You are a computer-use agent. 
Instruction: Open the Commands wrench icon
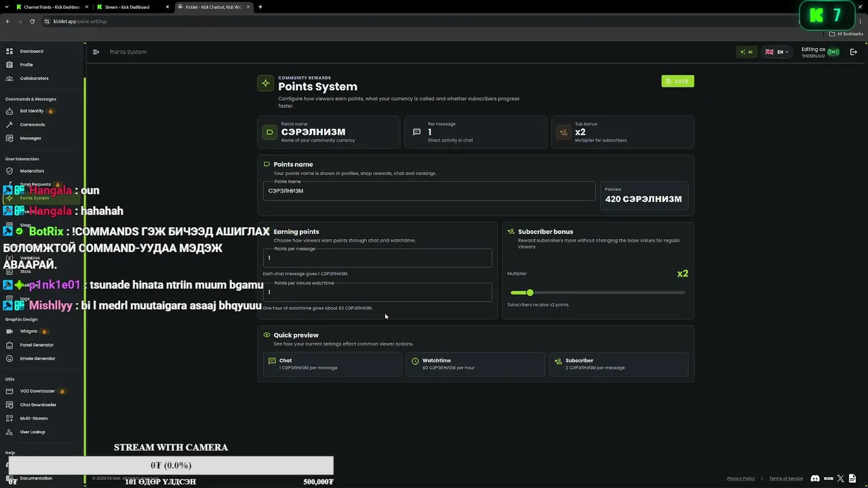coord(9,125)
